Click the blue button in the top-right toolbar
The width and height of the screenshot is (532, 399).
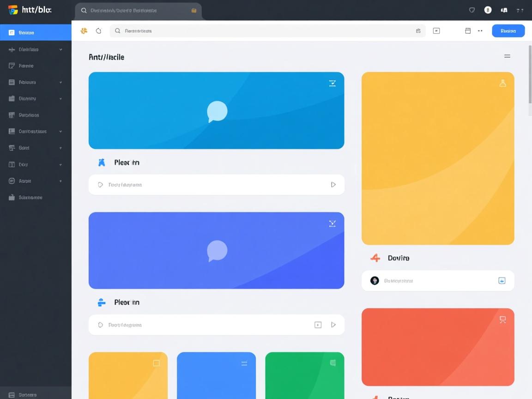508,31
